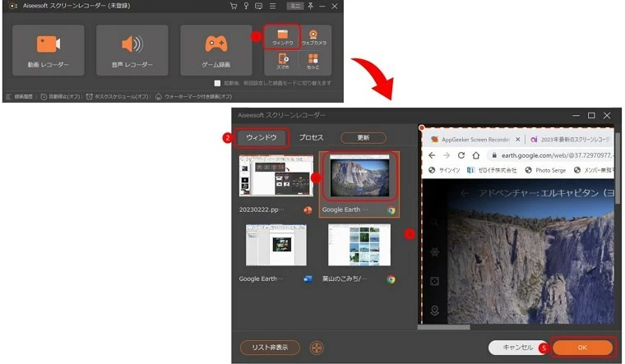Switch to the ウィンドウ tab
625x364 pixels.
coord(262,137)
